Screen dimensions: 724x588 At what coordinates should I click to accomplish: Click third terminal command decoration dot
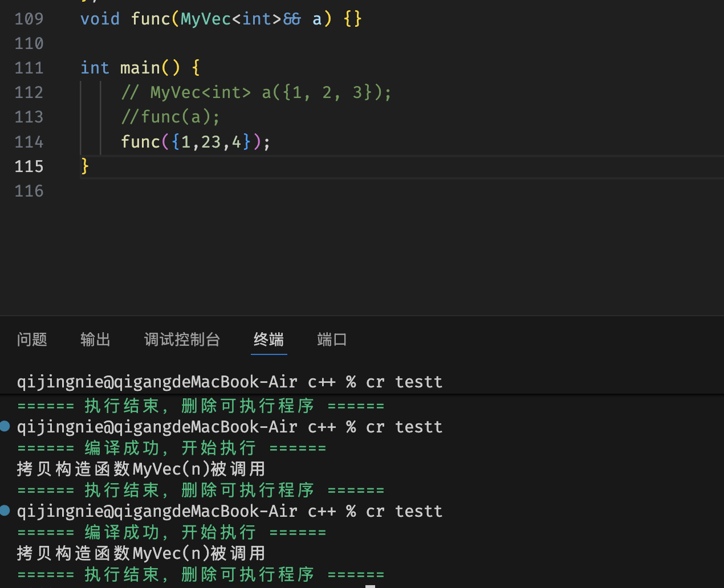click(5, 510)
